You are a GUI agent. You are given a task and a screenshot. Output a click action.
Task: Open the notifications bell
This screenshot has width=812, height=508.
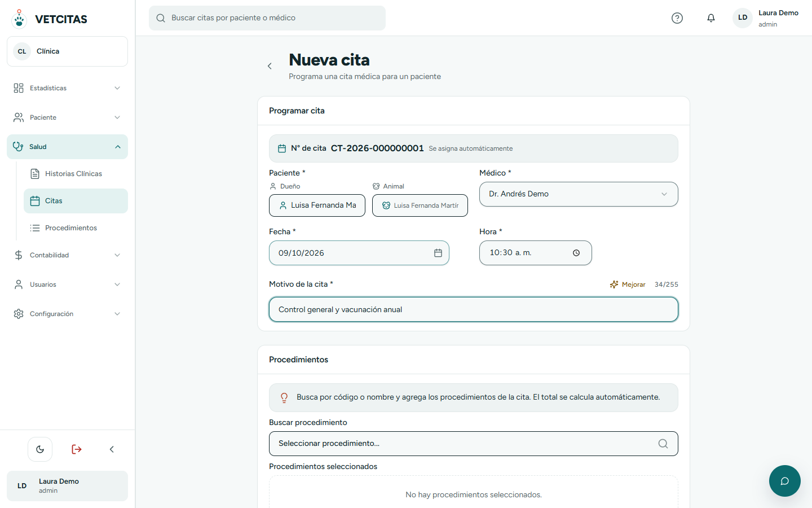tap(711, 18)
